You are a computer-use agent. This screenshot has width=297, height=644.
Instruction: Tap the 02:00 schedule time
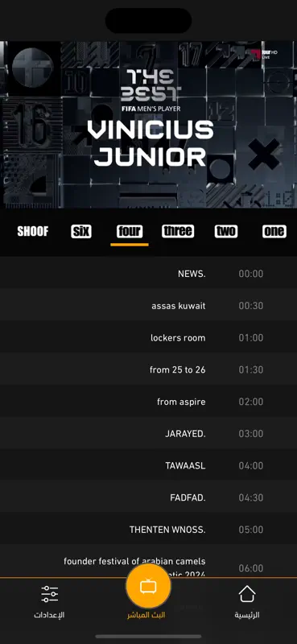coord(251,402)
